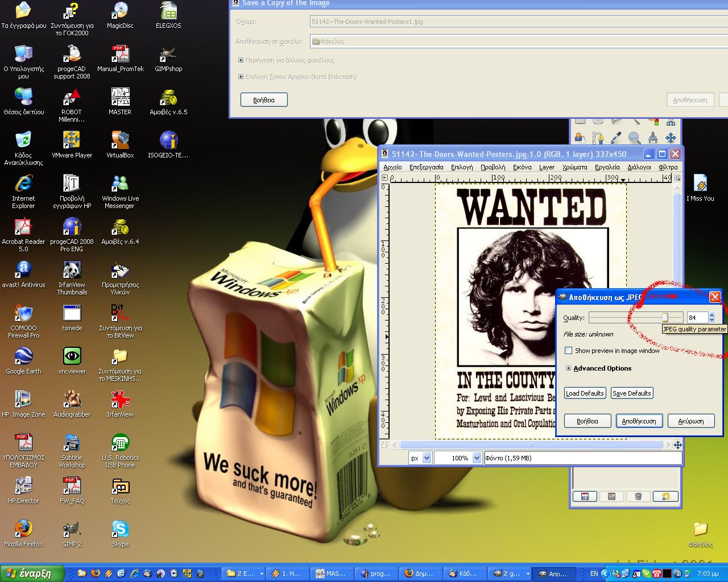This screenshot has width=728, height=582.
Task: Click the restore tool options icon
Action: [611, 496]
